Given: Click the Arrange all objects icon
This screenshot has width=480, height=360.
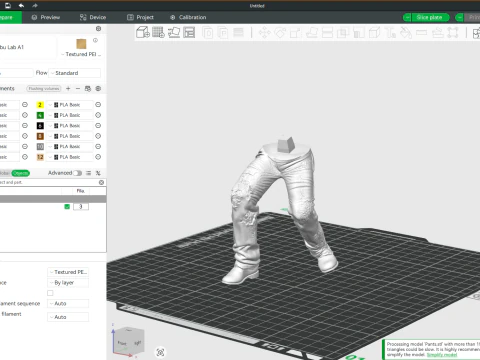Looking at the screenshot, I should (189, 32).
